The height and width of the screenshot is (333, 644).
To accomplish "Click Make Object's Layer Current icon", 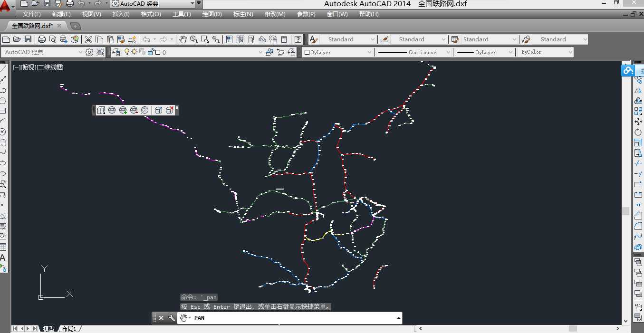I will (269, 52).
